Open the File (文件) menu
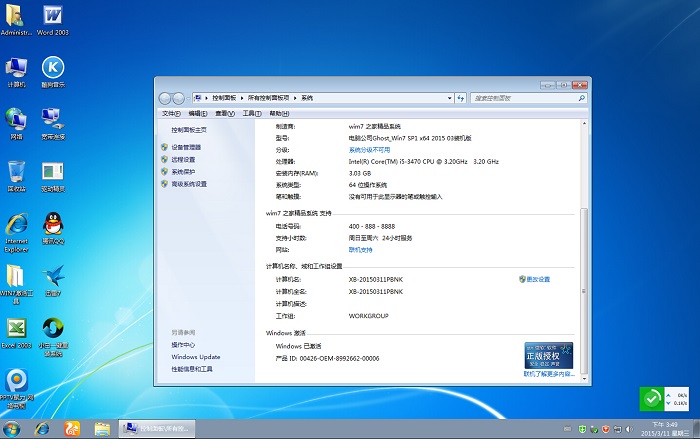Image resolution: width=700 pixels, height=439 pixels. (171, 114)
